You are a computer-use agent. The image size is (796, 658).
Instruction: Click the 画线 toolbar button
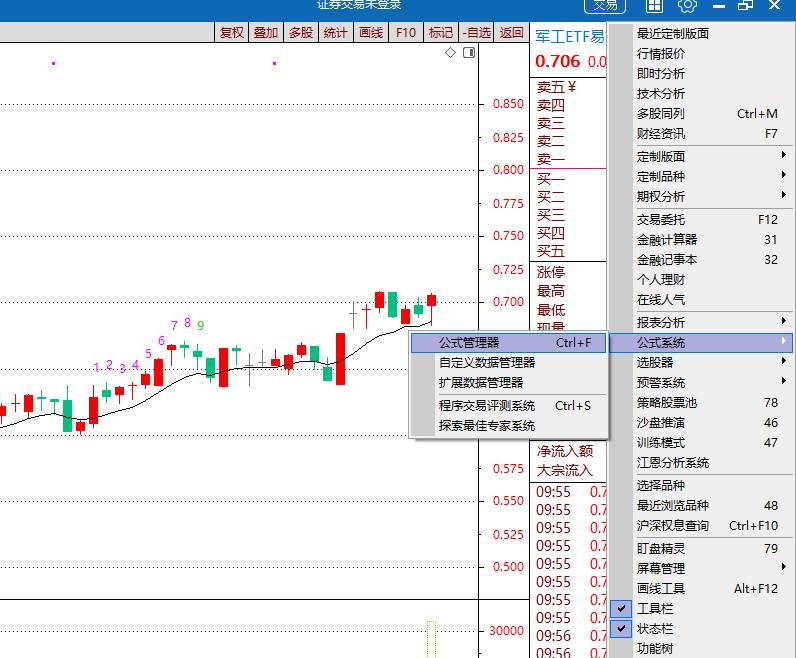click(x=371, y=32)
